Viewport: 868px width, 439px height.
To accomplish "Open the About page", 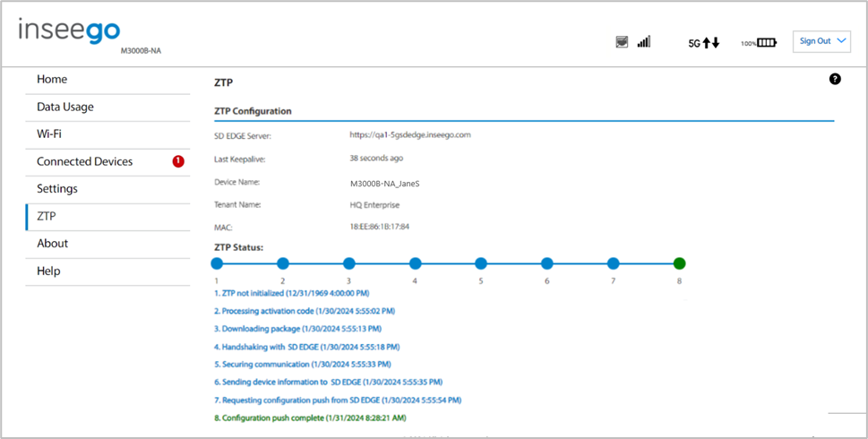I will point(107,244).
